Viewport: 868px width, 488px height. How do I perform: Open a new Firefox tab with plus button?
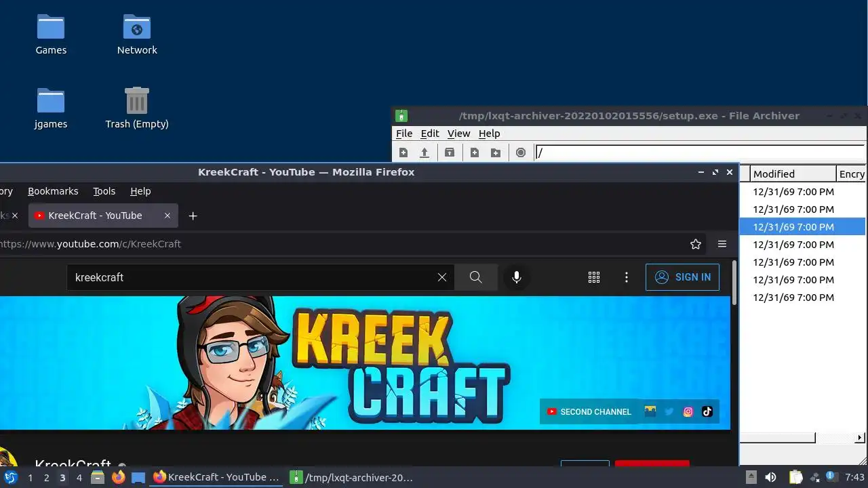pyautogui.click(x=193, y=216)
